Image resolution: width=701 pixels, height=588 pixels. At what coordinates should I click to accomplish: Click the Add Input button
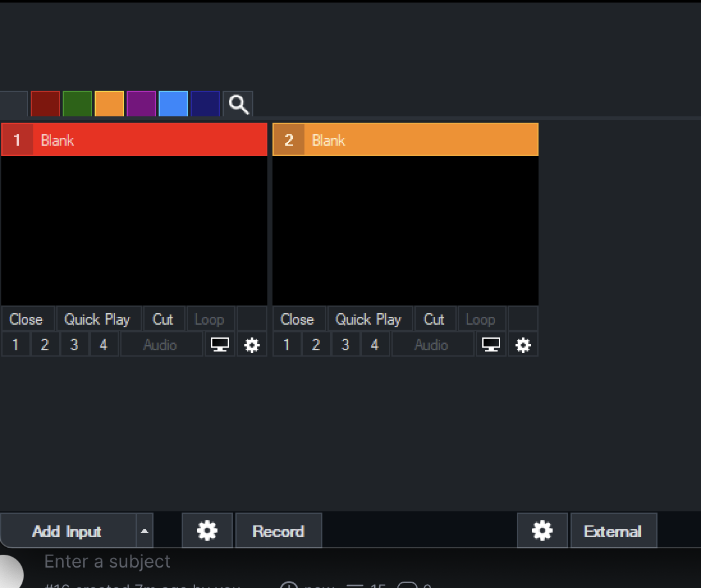(67, 531)
